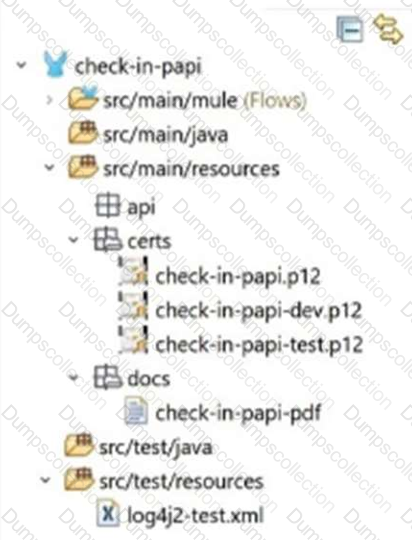412x540 pixels.
Task: Collapse the docs package
Action: [x=73, y=378]
